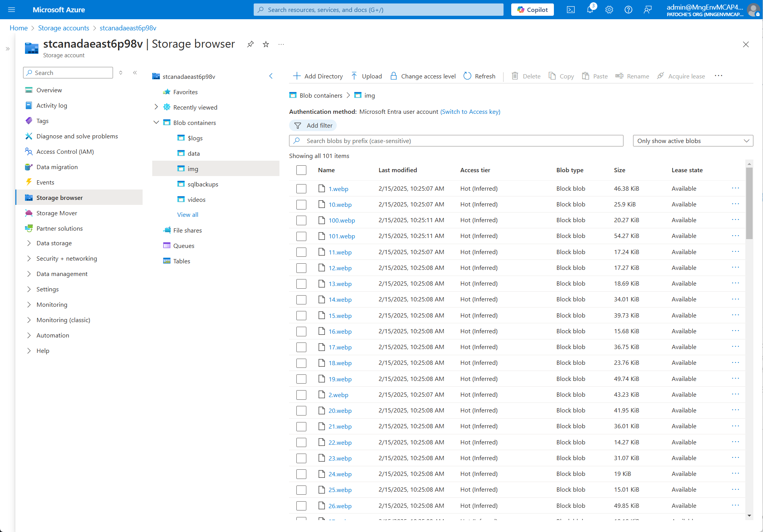
Task: Open the feedback icon in top bar
Action: (x=648, y=10)
